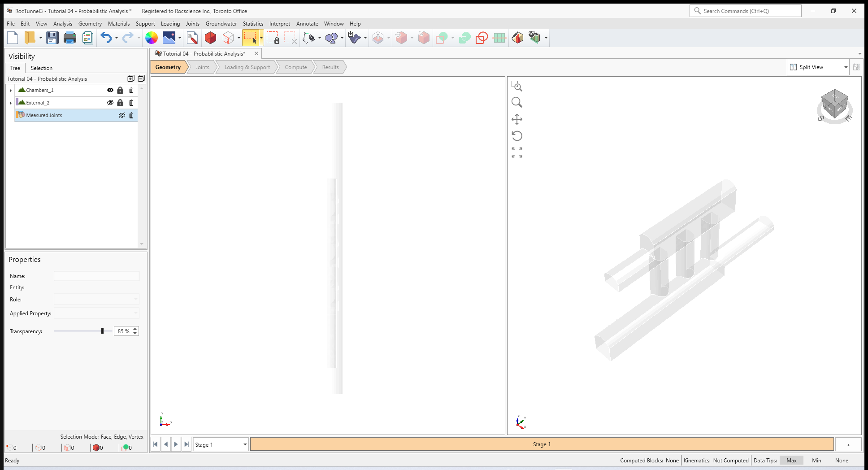868x470 pixels.
Task: Go to the Compute workflow tab
Action: tap(296, 67)
